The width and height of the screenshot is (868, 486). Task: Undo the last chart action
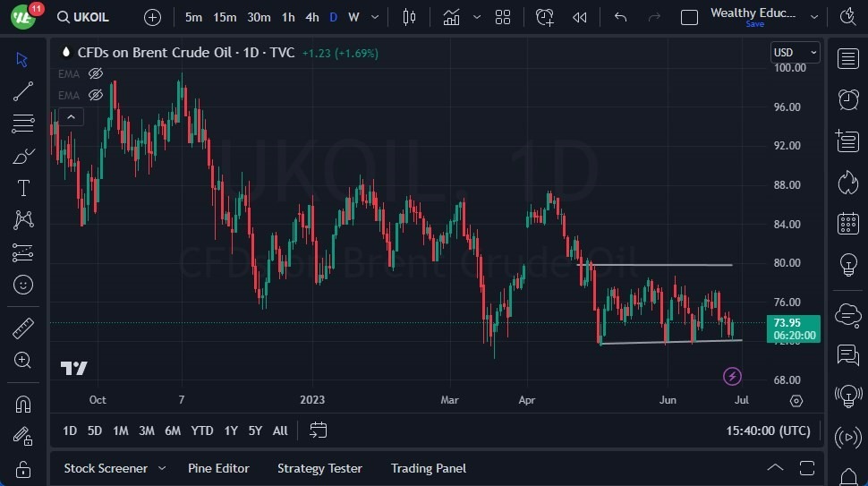(620, 17)
